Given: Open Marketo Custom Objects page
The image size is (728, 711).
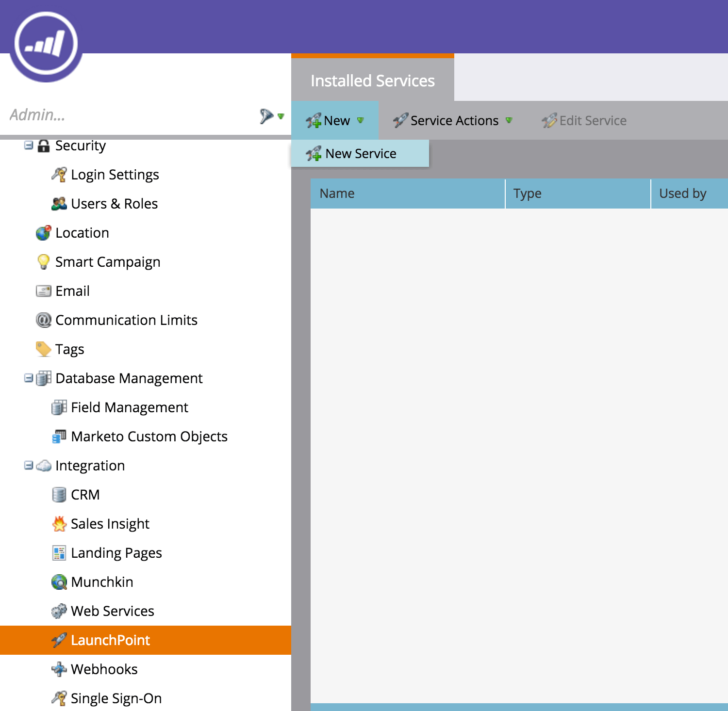Looking at the screenshot, I should [x=149, y=436].
